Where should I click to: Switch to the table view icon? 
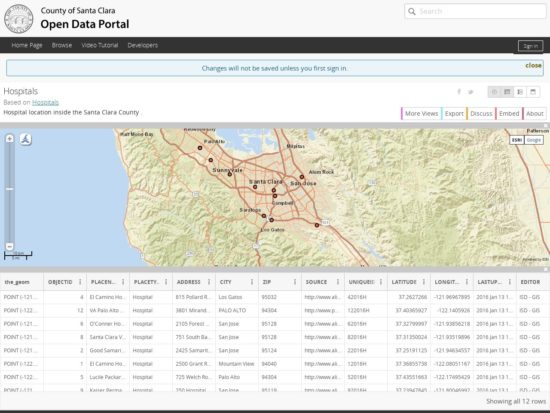tap(507, 92)
